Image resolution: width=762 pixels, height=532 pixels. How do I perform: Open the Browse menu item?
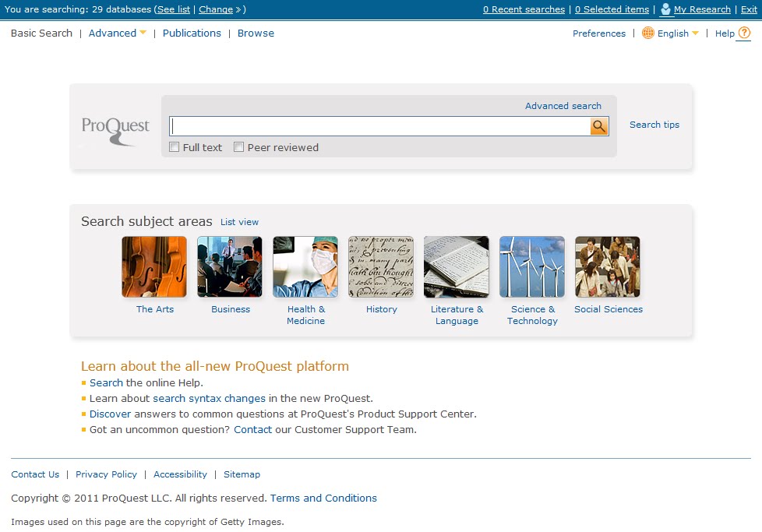[256, 33]
